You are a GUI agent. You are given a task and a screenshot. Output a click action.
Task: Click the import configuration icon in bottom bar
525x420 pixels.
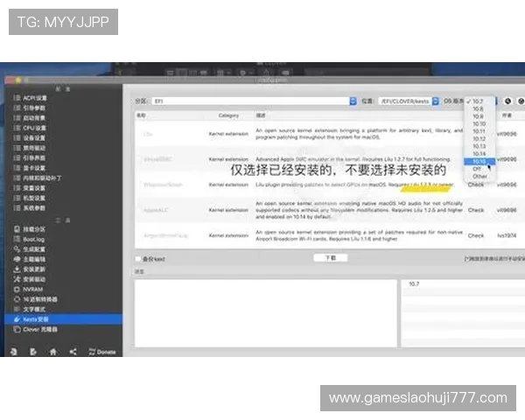13,352
